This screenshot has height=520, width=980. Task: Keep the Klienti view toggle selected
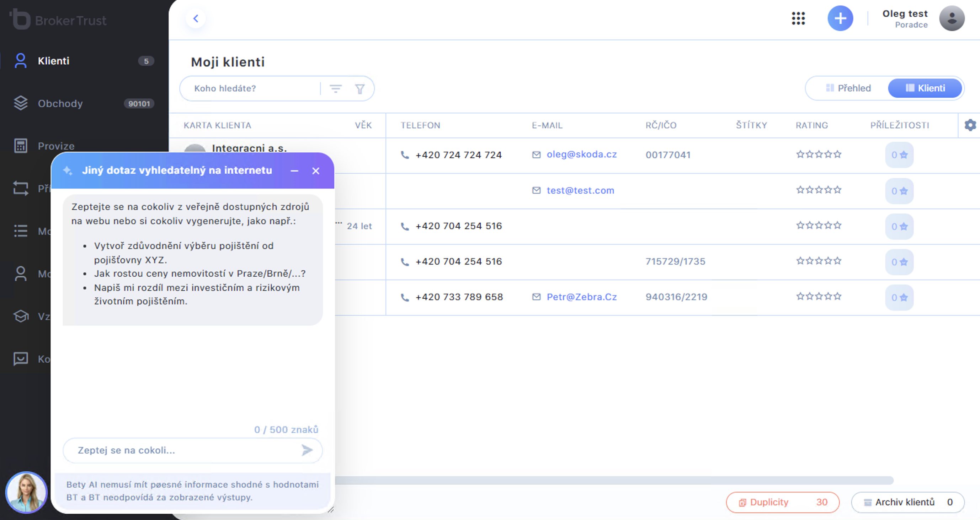pyautogui.click(x=925, y=88)
